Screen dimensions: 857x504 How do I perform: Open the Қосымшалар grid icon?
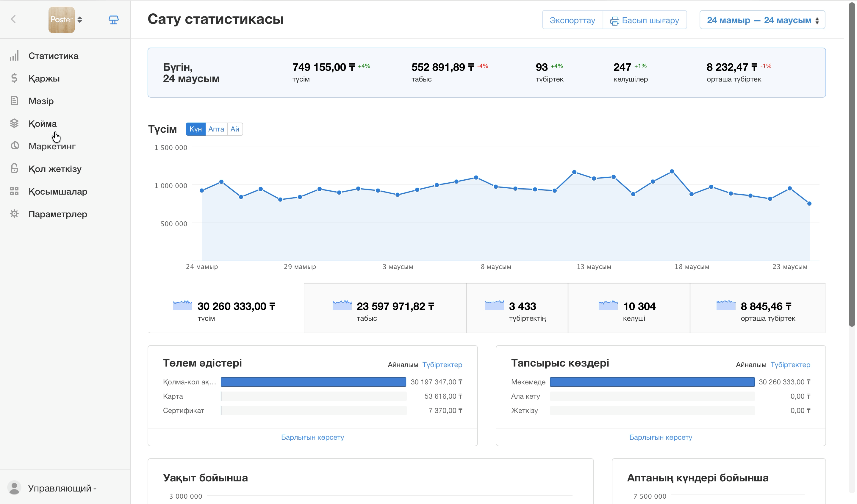point(14,192)
